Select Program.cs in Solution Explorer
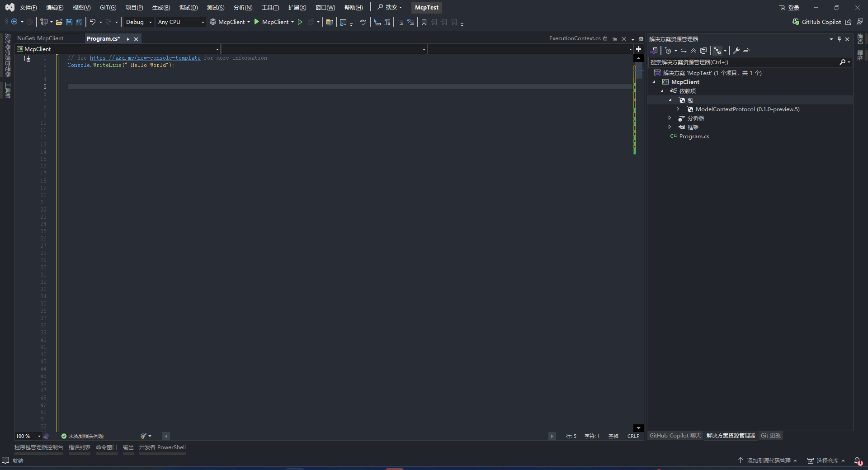Viewport: 868px width, 470px height. pos(694,136)
